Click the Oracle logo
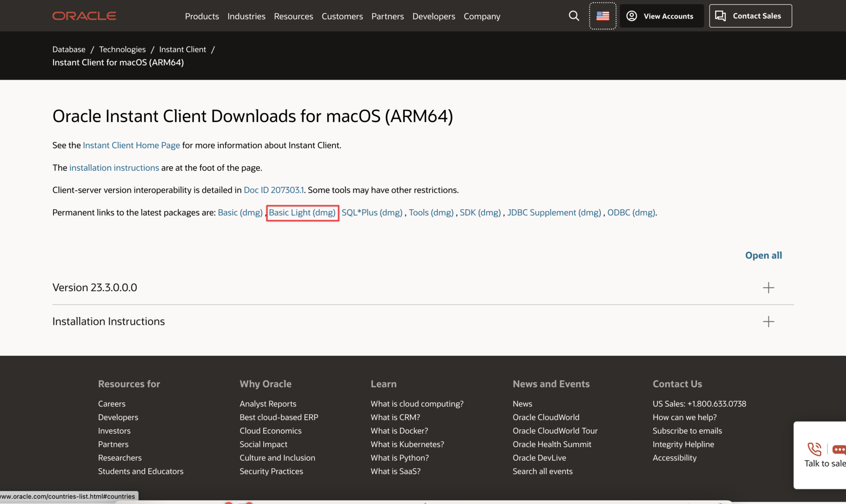 (x=84, y=16)
